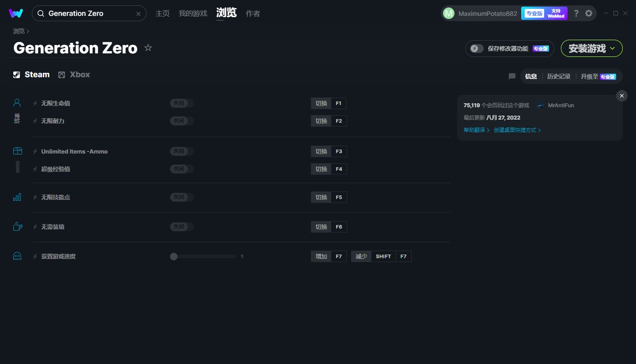The width and height of the screenshot is (636, 364).
Task: Click the player category icon
Action: [17, 103]
